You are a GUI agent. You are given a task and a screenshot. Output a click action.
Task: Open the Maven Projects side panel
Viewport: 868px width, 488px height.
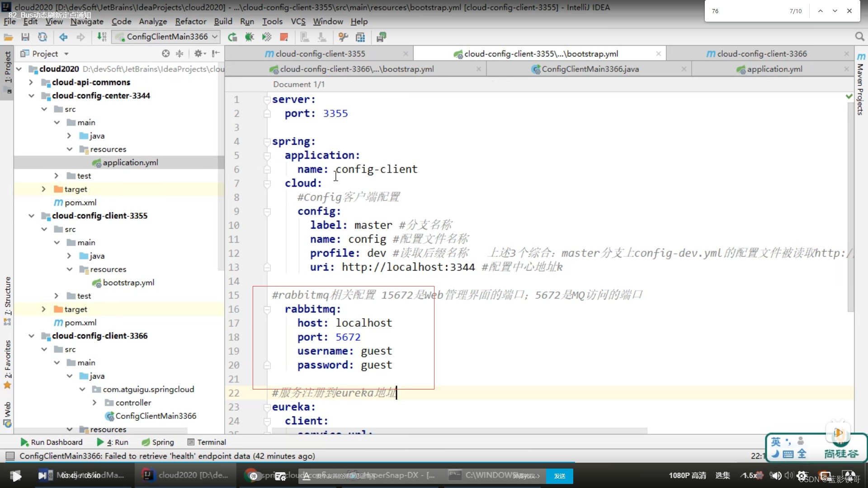pos(861,84)
